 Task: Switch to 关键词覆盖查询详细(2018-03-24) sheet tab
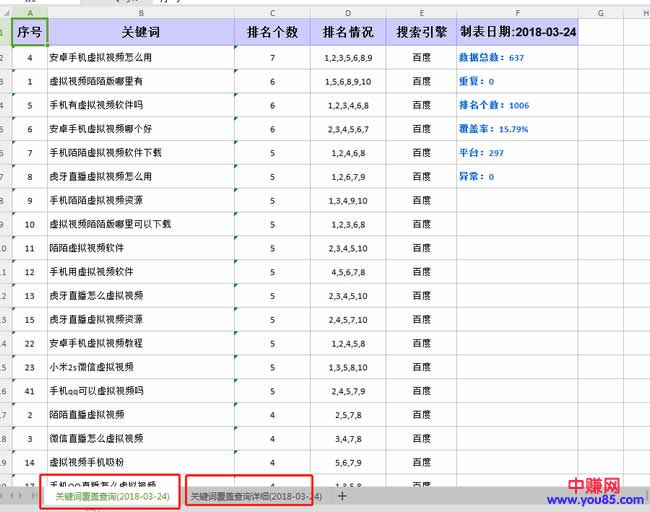coord(256,496)
